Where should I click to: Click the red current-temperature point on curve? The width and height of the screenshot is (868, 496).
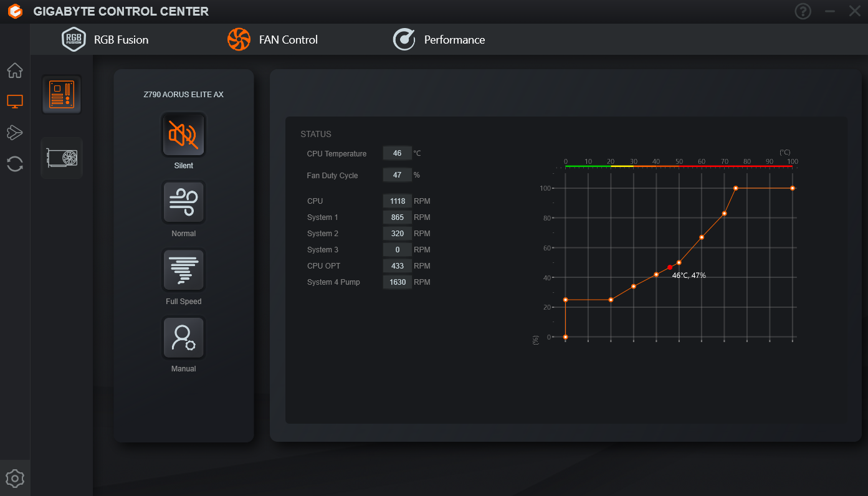pos(670,267)
